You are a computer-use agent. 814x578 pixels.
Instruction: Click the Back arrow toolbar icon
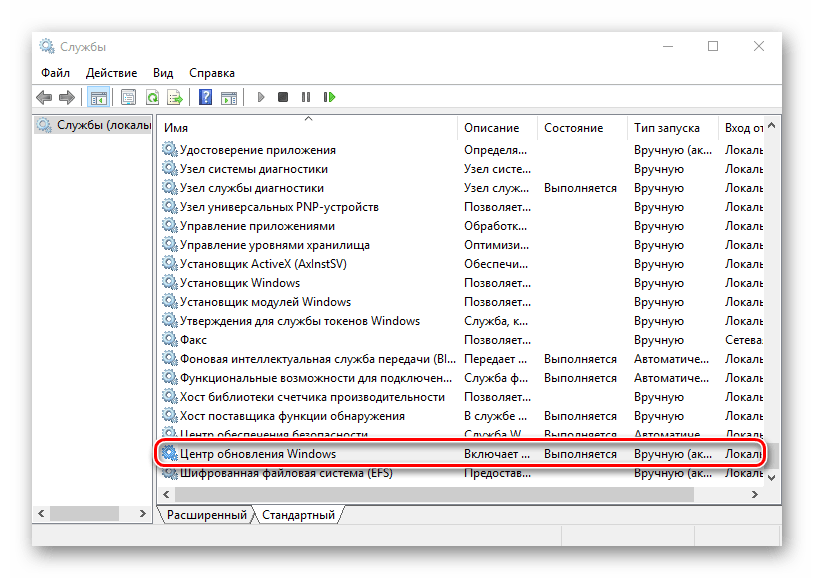tap(44, 97)
